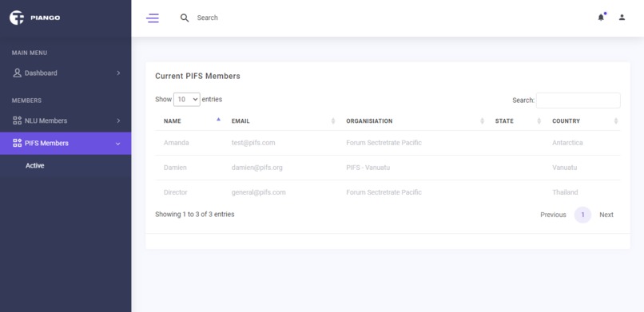
Task: Click the Director name cell
Action: 175,192
